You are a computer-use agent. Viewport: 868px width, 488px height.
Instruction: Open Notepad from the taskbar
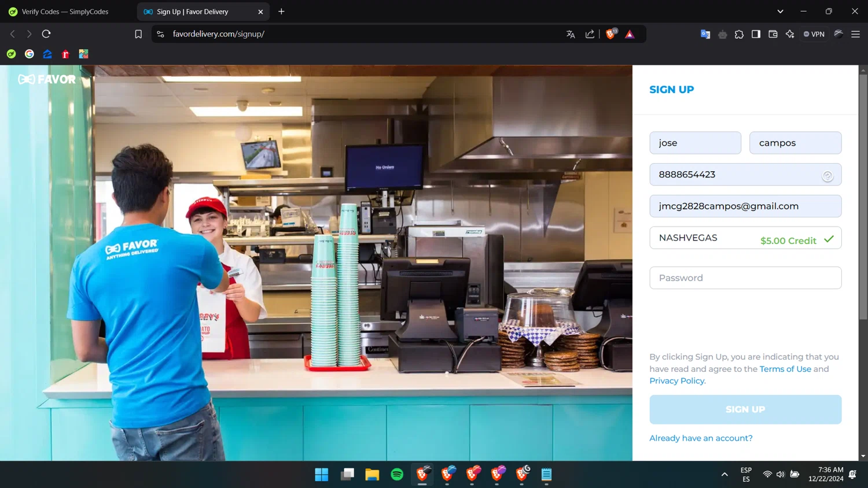click(546, 475)
